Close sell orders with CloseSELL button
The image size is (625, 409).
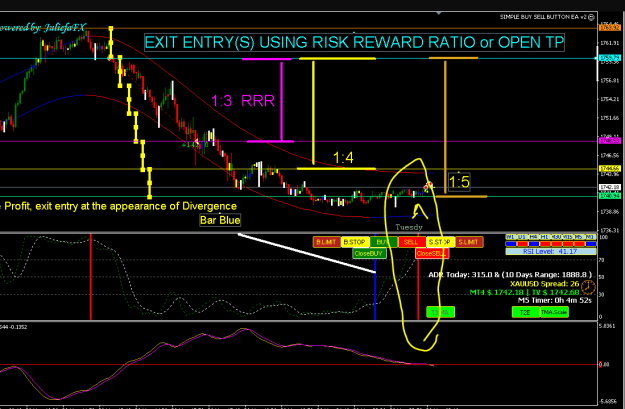[x=432, y=254]
